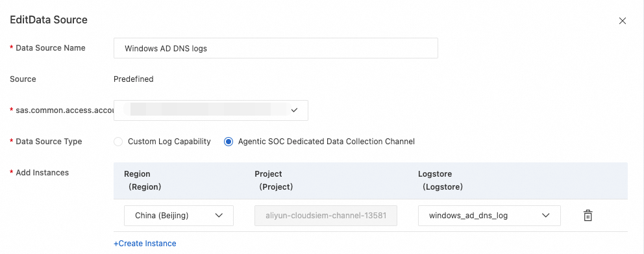This screenshot has width=644, height=254.
Task: Close the Edit Data Source dialog
Action: (x=622, y=21)
